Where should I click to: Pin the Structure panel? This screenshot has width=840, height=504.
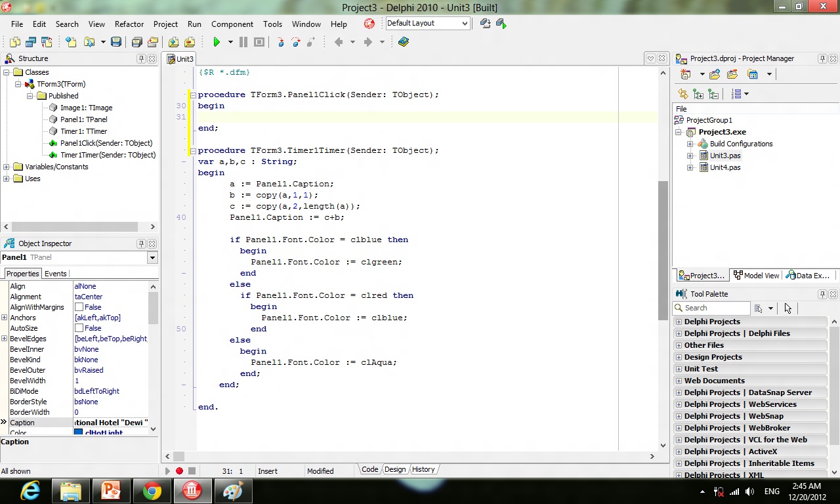tap(141, 58)
